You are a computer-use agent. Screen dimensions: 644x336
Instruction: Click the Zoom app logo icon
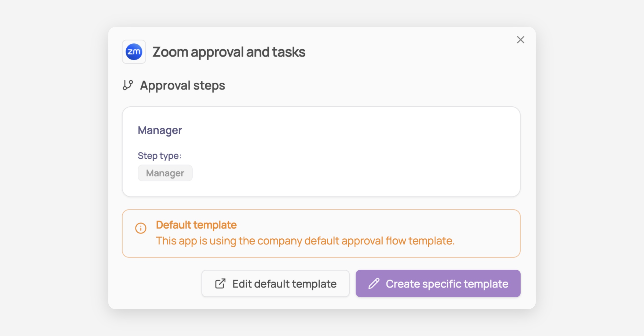click(x=134, y=52)
